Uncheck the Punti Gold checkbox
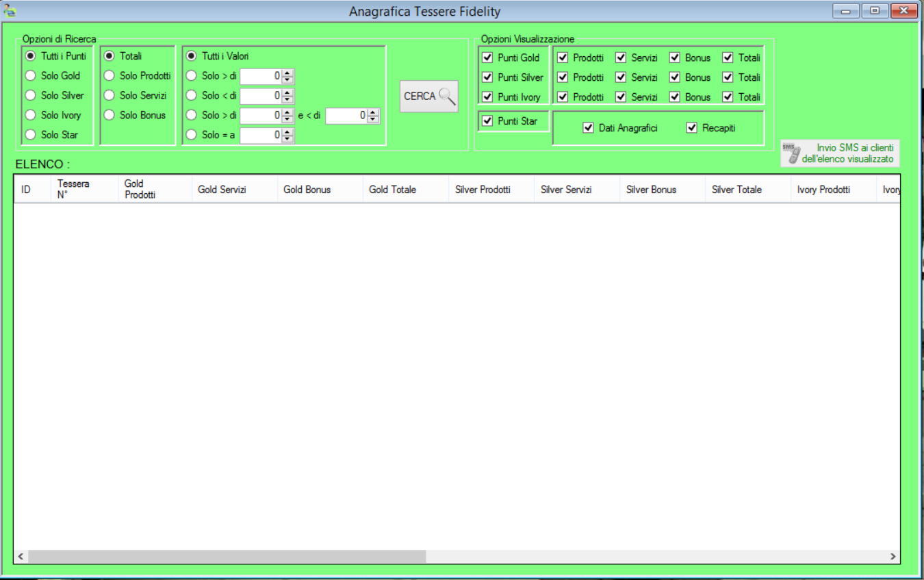 pyautogui.click(x=487, y=58)
